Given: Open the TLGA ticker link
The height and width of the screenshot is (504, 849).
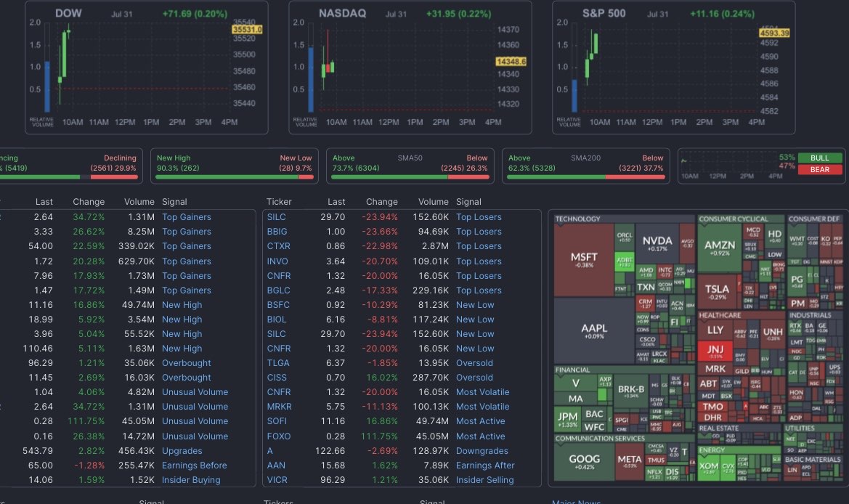Looking at the screenshot, I should (278, 363).
